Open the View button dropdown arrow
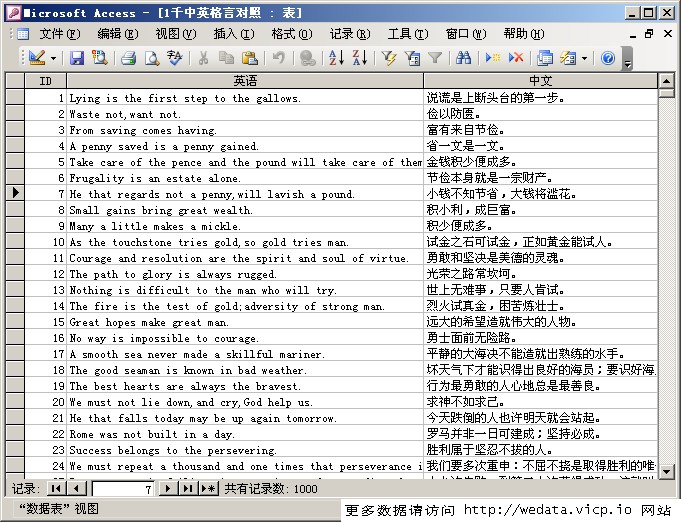 pos(53,58)
